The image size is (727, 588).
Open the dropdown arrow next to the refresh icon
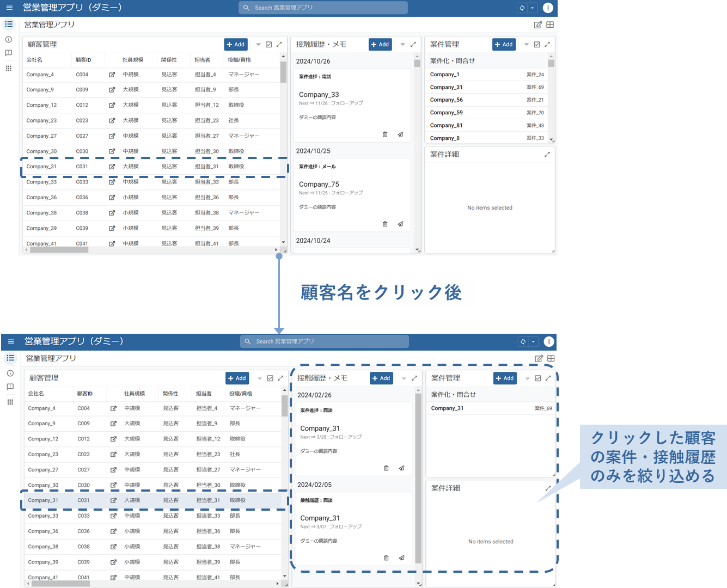(x=532, y=7)
